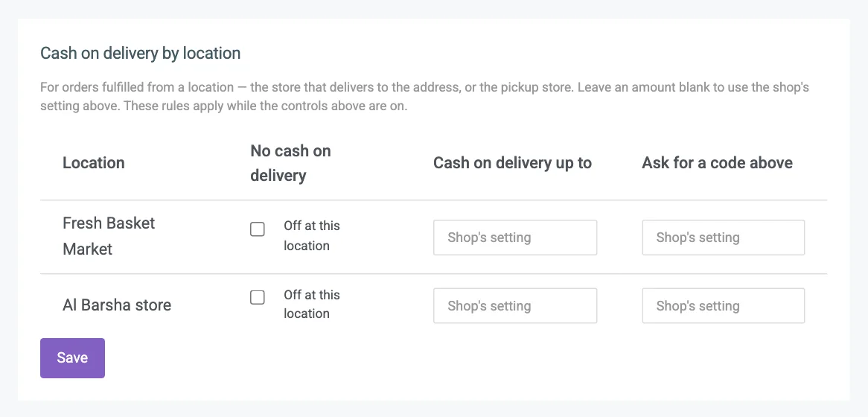
Task: Click the 'Al Barsha store' location name
Action: pos(117,305)
